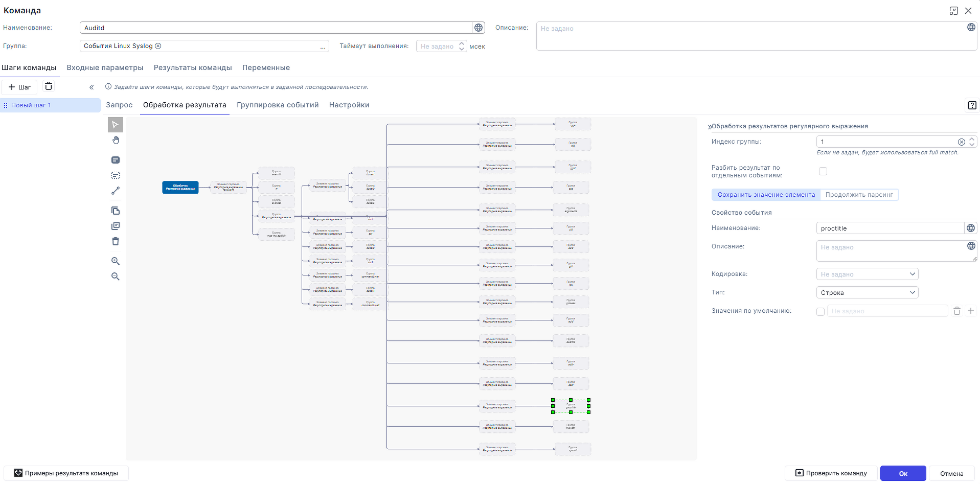Open localization globe next to Auditd name
Screen dimensions: 980x484
(478, 28)
